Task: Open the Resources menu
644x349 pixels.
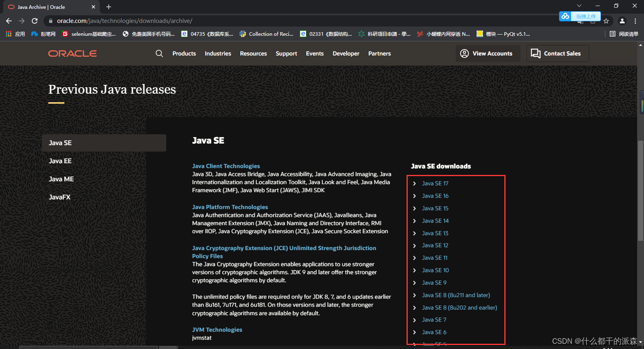Action: pyautogui.click(x=254, y=53)
